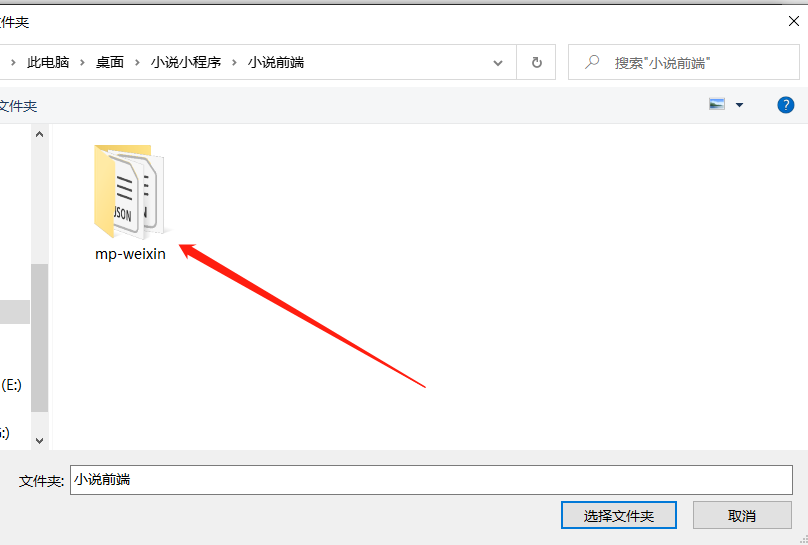Click the sidebar scrollbar thumb

point(40,338)
